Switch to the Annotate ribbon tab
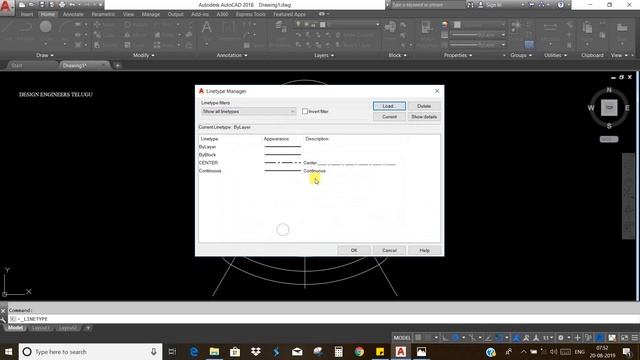The image size is (640, 360). (x=73, y=14)
